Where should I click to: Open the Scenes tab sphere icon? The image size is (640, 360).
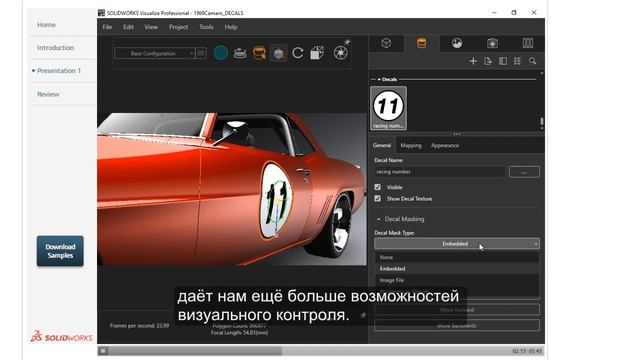click(457, 43)
